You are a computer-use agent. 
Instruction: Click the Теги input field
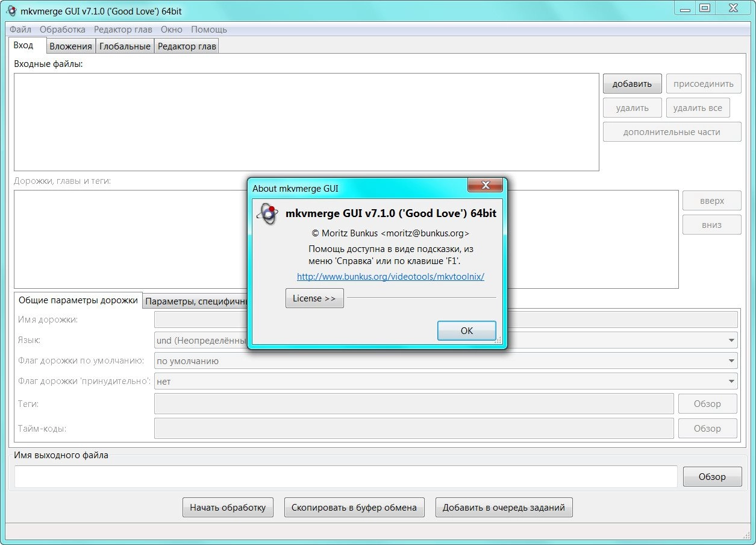414,404
